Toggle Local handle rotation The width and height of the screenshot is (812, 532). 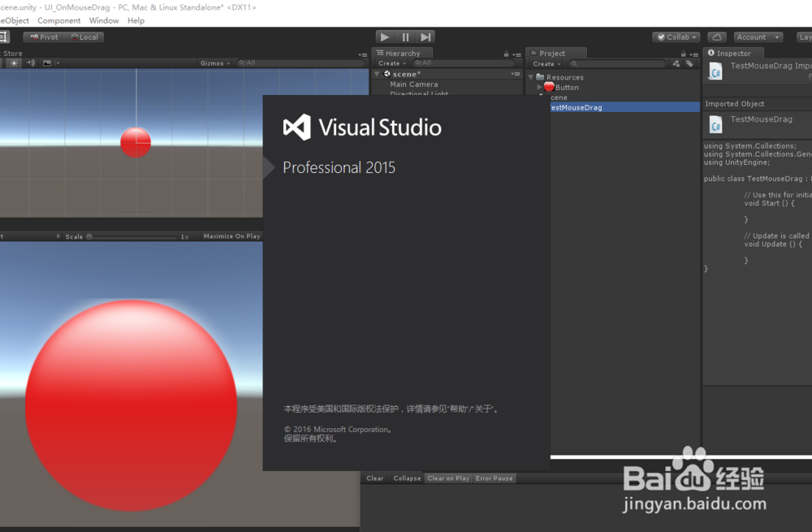click(x=84, y=37)
